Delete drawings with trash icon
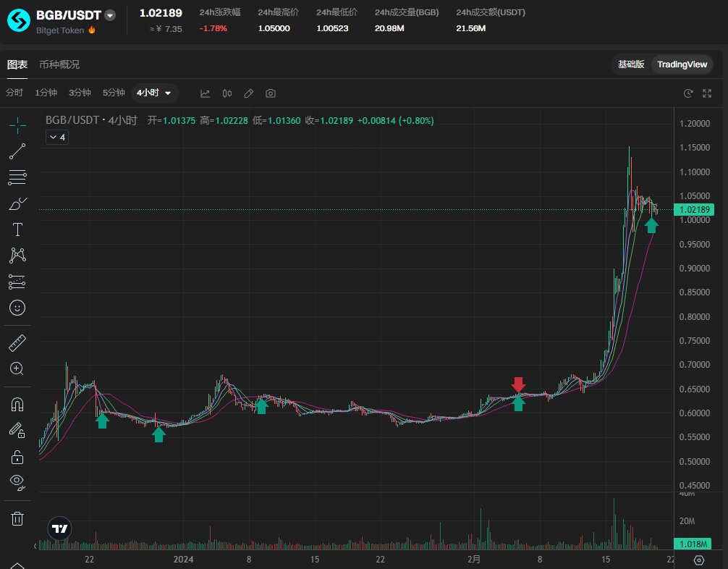Image resolution: width=728 pixels, height=569 pixels. click(x=17, y=518)
